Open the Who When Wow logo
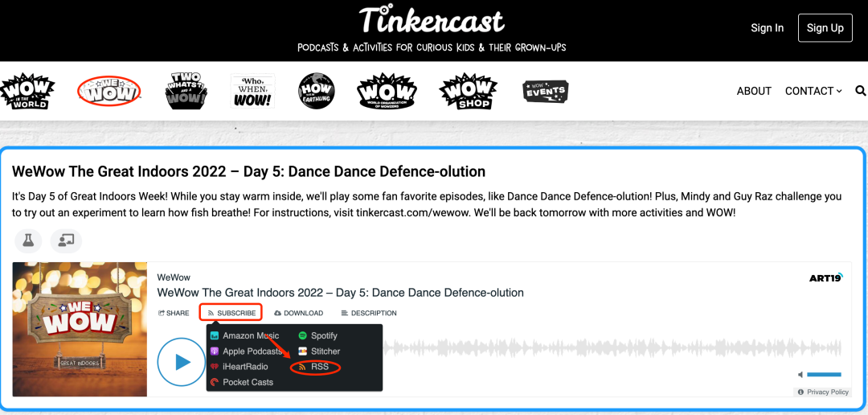The width and height of the screenshot is (868, 415). click(252, 91)
